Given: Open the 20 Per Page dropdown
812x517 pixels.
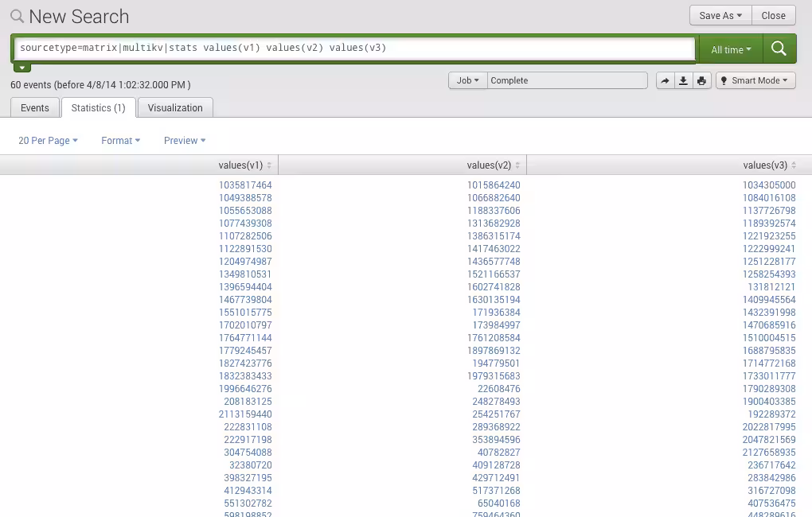Looking at the screenshot, I should [46, 140].
